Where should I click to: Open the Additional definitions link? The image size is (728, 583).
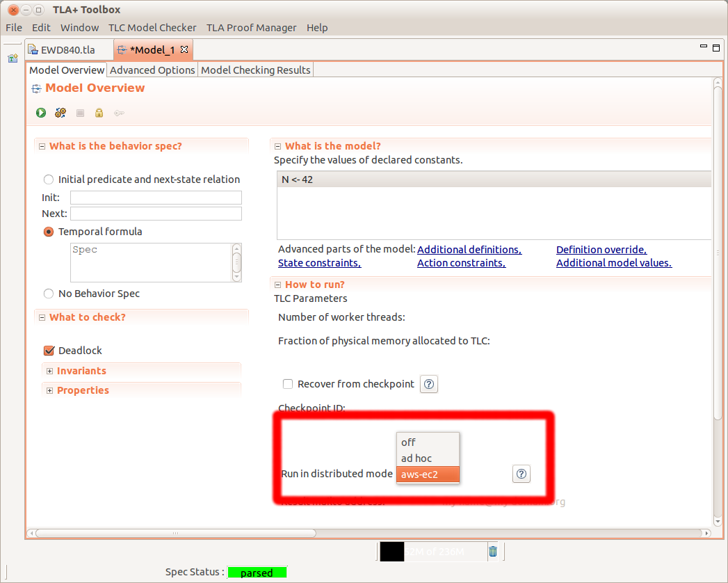coord(469,250)
